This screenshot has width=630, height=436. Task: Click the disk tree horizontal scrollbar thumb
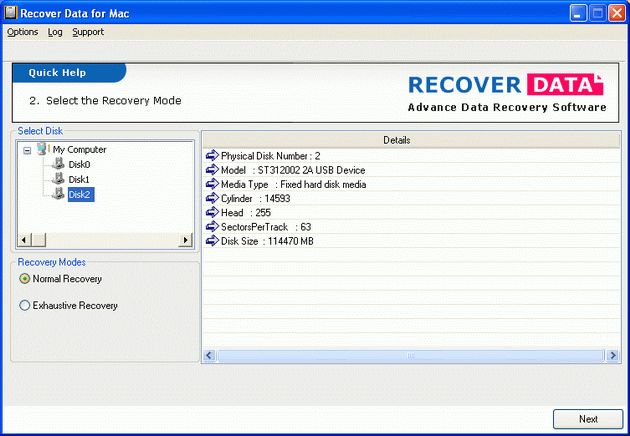(x=39, y=240)
